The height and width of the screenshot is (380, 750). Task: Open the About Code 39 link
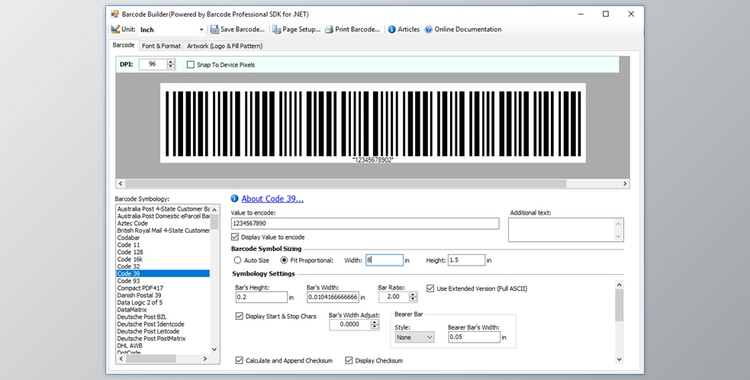click(272, 199)
